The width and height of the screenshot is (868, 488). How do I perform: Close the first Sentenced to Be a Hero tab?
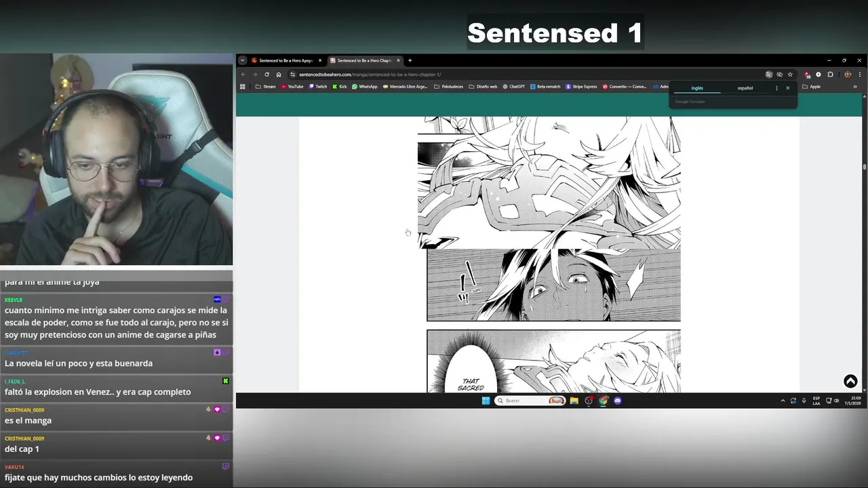click(x=320, y=60)
